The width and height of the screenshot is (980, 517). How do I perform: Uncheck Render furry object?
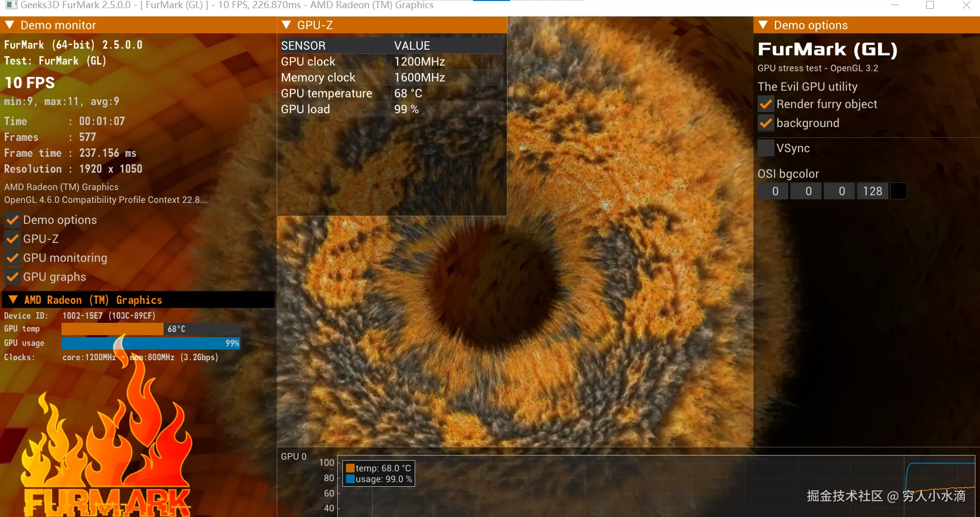766,105
